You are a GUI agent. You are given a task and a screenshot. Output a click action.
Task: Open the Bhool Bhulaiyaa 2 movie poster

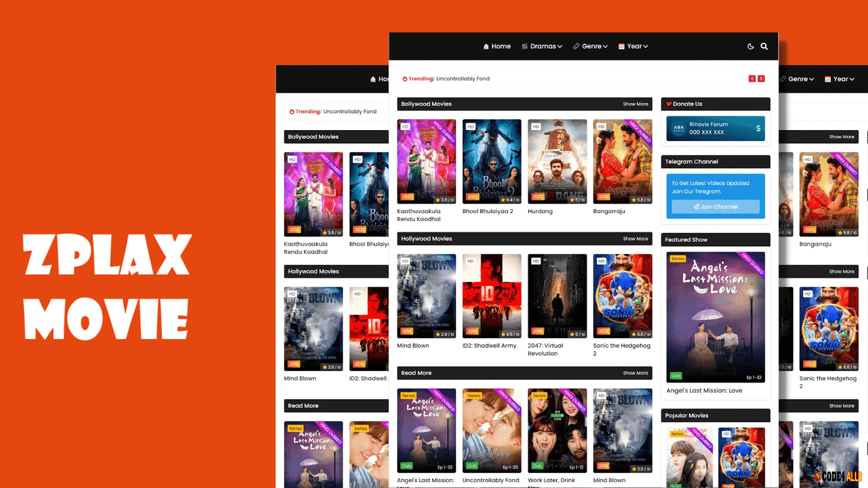point(492,161)
